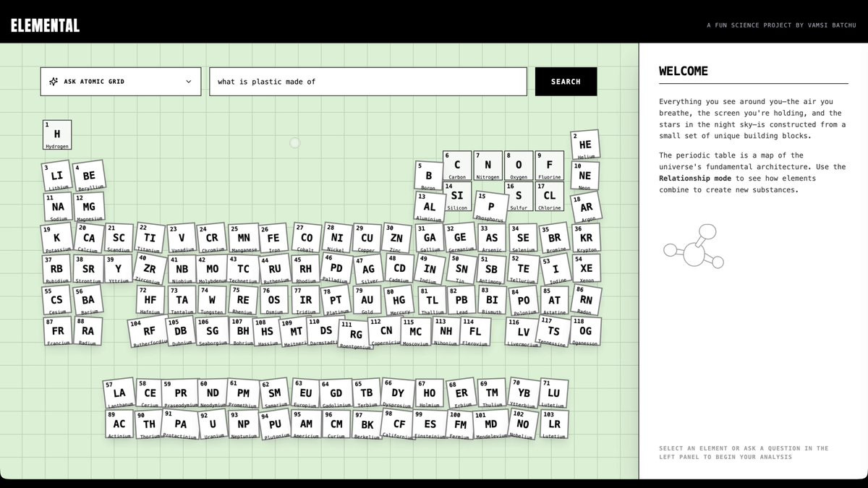
Task: Select the Phosphorus element tile
Action: pyautogui.click(x=491, y=207)
